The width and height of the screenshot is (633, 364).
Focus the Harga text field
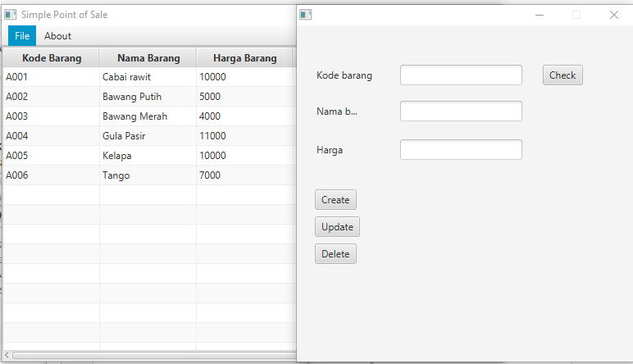[461, 150]
